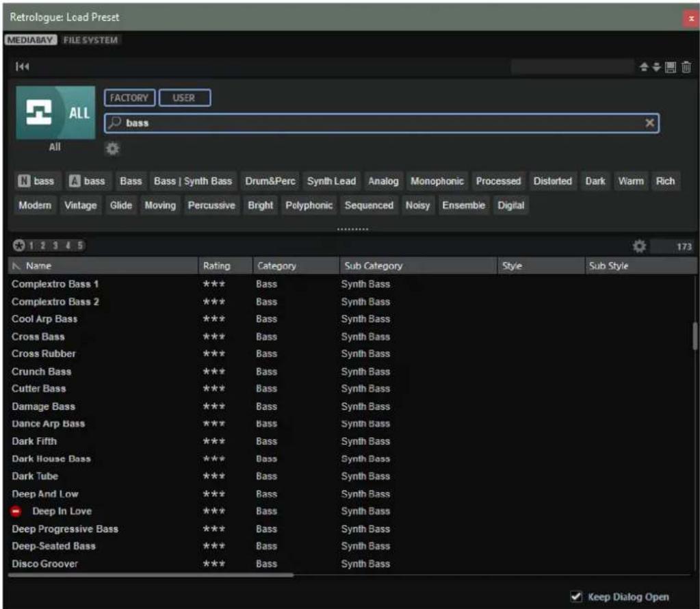Apply the Warm tag filter
This screenshot has width=700, height=609.
coord(631,181)
